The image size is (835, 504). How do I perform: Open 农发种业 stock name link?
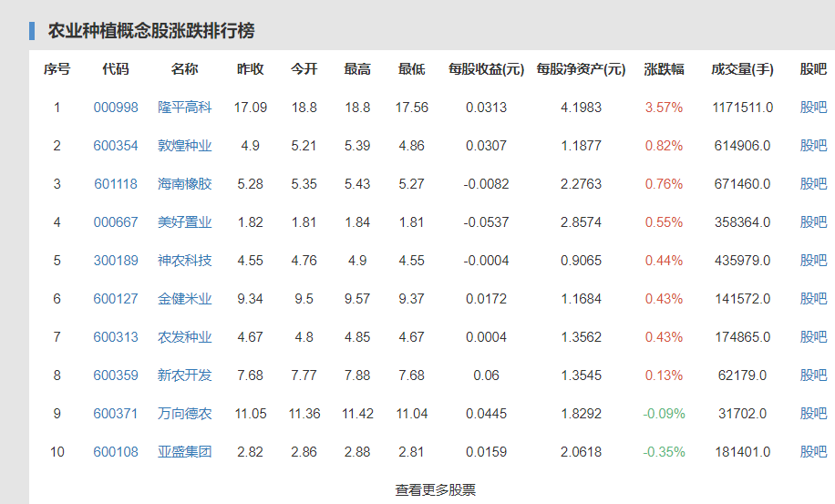click(x=185, y=337)
